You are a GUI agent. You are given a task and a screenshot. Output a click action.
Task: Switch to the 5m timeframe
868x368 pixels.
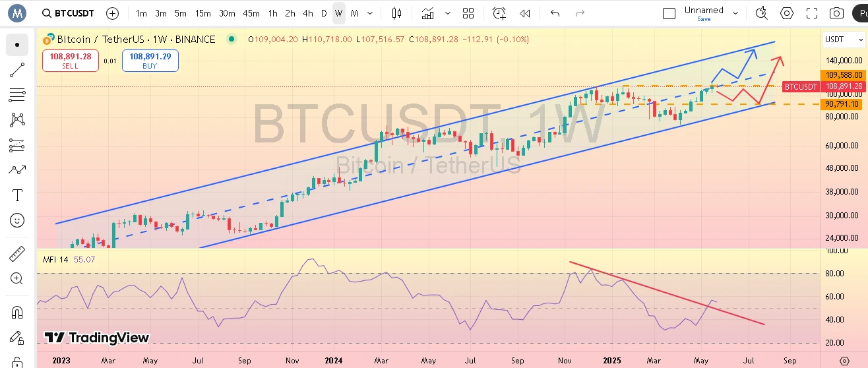point(181,13)
